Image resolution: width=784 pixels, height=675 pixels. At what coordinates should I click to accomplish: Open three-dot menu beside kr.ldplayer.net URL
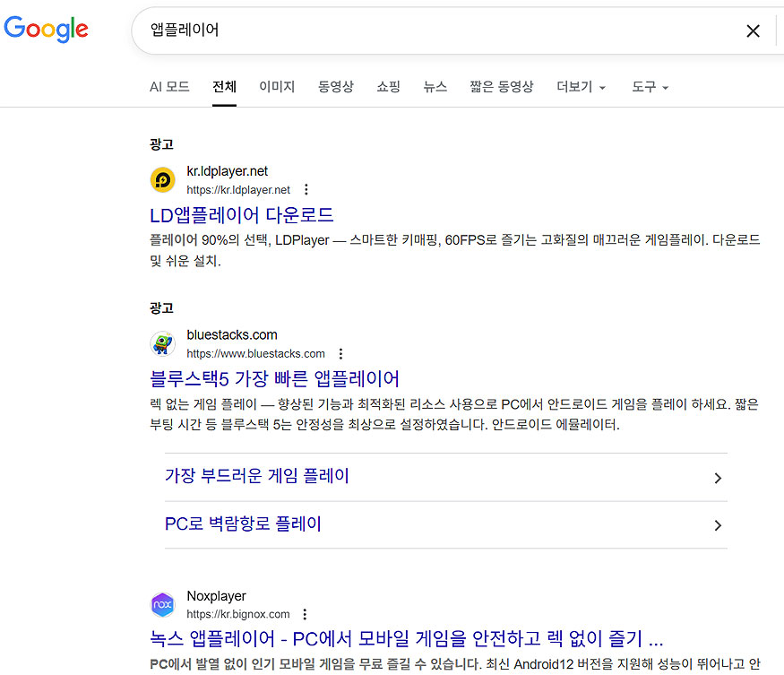pyautogui.click(x=306, y=190)
